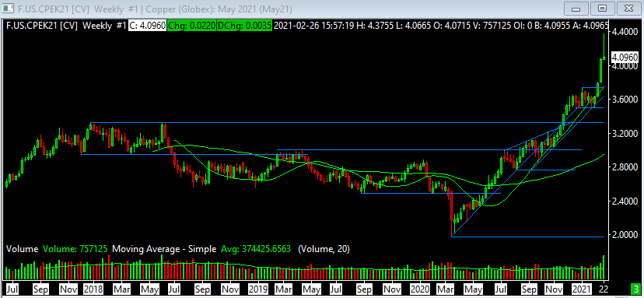This screenshot has height=298, width=644.
Task: Click the 2.0000 price axis label
Action: [x=625, y=235]
